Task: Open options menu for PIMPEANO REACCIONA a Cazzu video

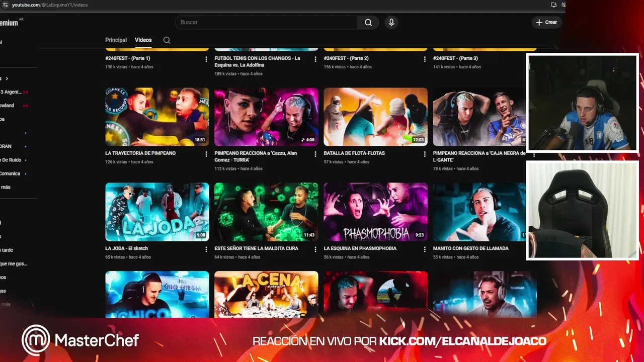Action: [x=315, y=154]
